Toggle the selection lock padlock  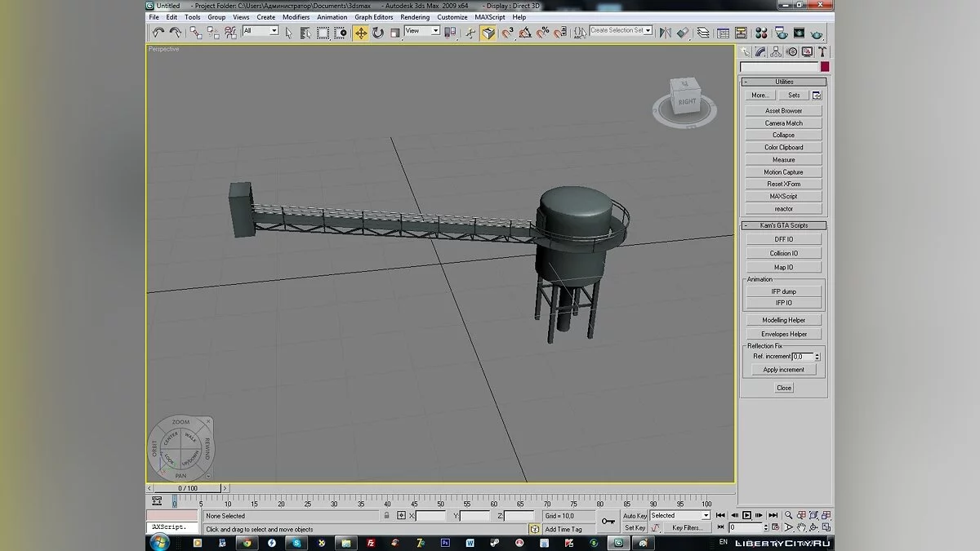[386, 516]
